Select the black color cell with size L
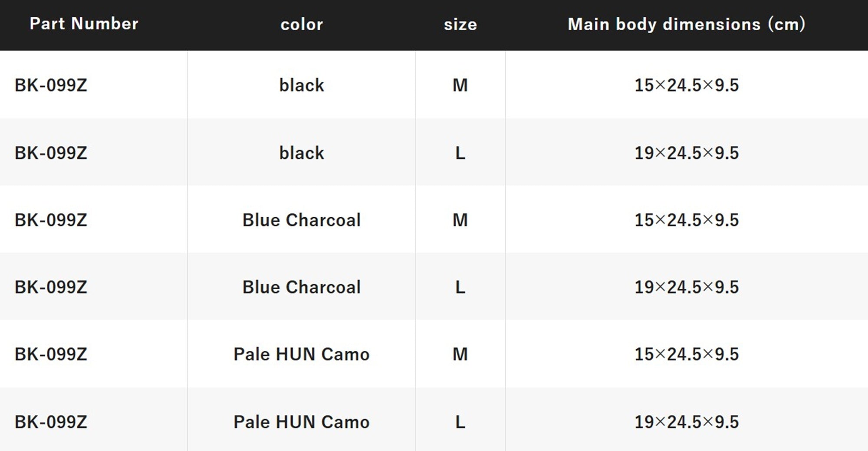Image resolution: width=868 pixels, height=451 pixels. 302,153
